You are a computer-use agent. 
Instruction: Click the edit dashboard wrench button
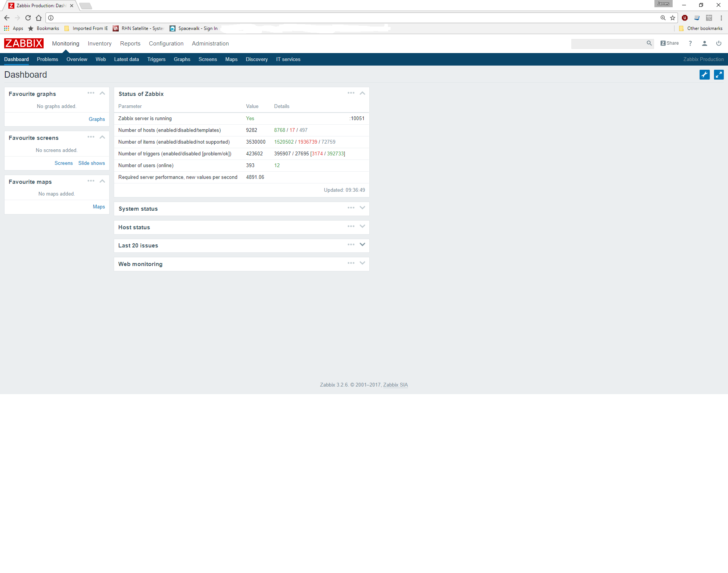coord(704,75)
